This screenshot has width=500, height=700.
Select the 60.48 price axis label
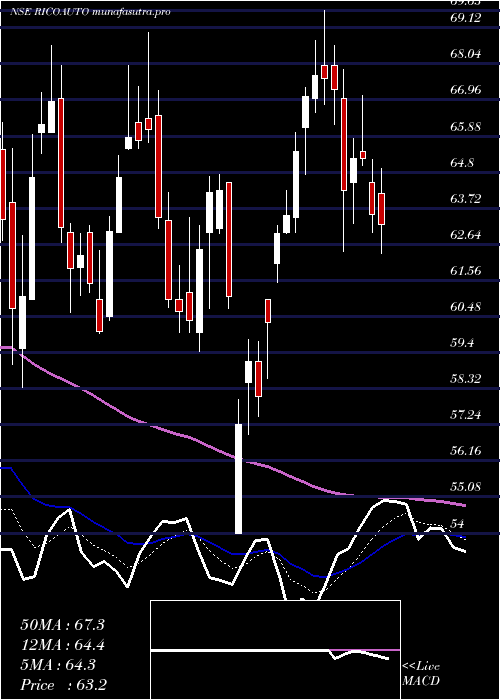(466, 307)
